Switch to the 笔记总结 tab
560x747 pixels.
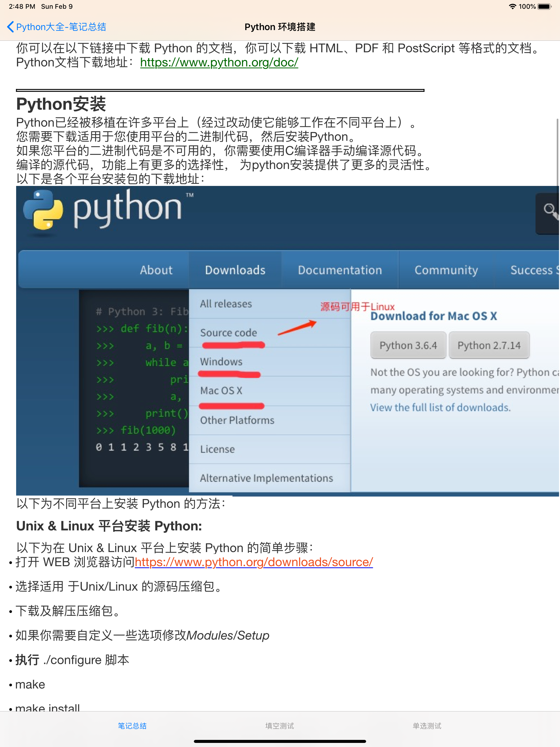pos(132,726)
